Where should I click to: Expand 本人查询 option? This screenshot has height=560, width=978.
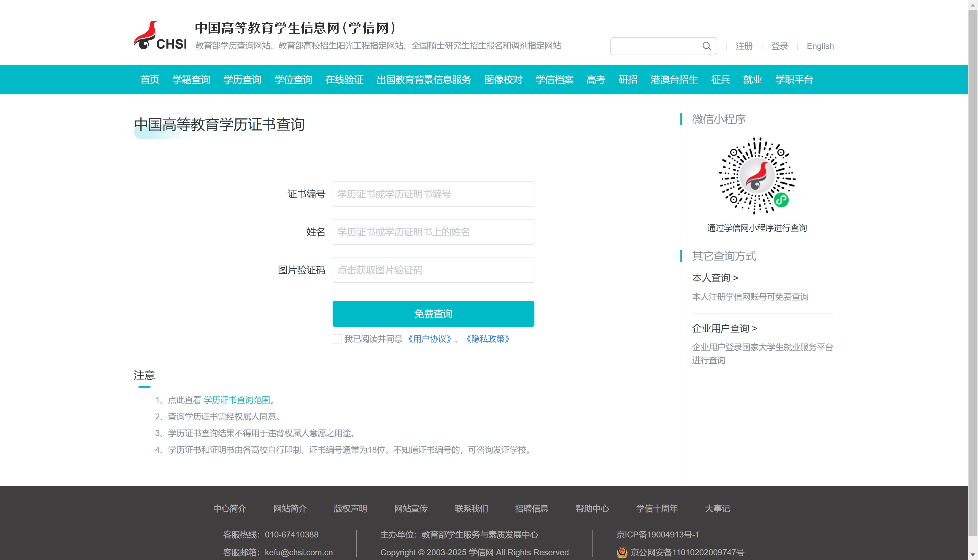[715, 278]
